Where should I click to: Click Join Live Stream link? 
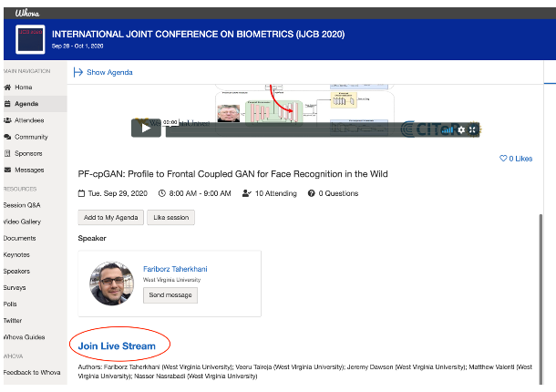point(117,346)
